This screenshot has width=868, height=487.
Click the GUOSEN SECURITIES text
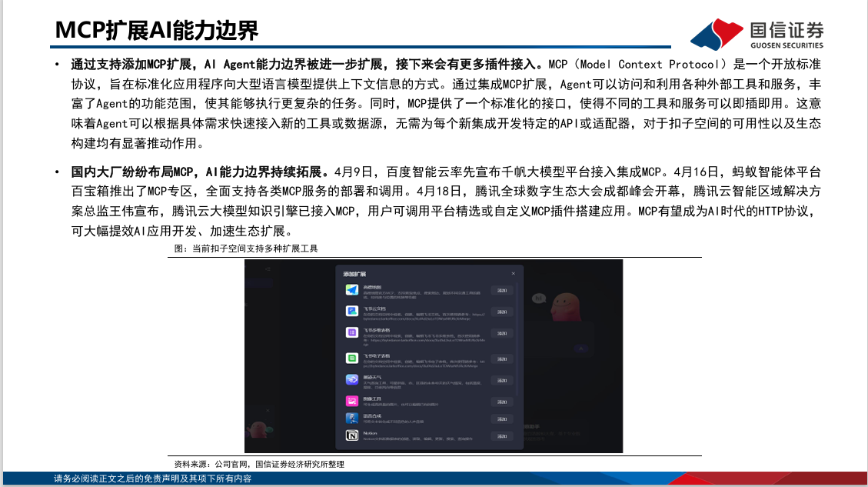[x=787, y=45]
